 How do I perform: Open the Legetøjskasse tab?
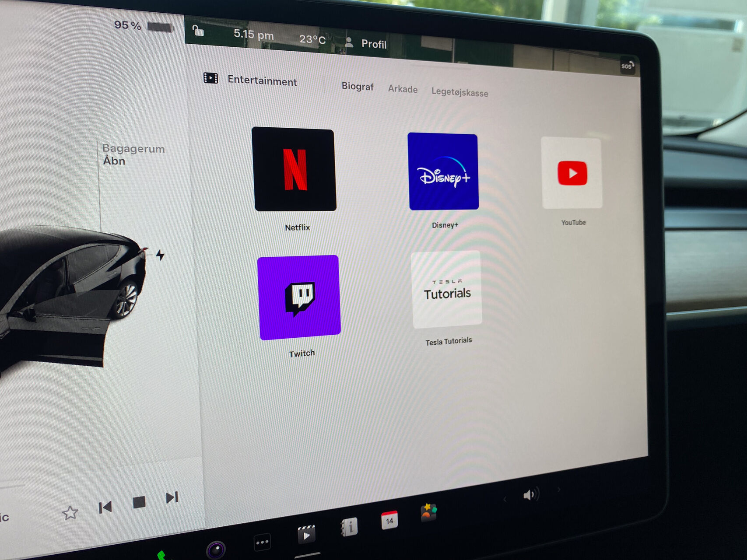tap(459, 92)
